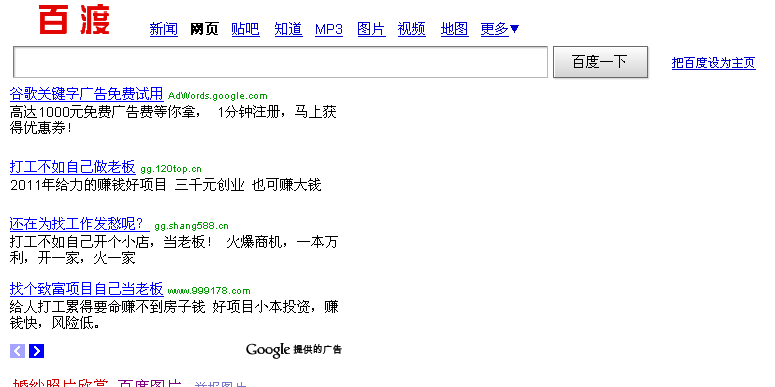Click ad text 给人打工累得要命赚不到房子钱
The image size is (775, 387).
point(107,307)
